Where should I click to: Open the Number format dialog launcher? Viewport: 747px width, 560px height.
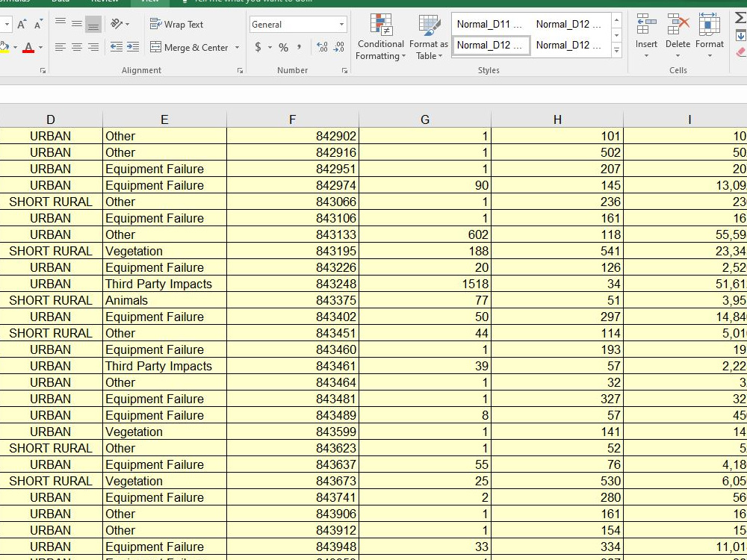tap(344, 70)
